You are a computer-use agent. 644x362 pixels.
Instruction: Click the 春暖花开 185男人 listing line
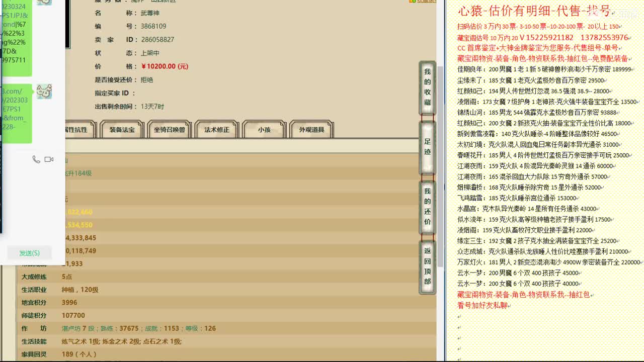click(x=543, y=155)
